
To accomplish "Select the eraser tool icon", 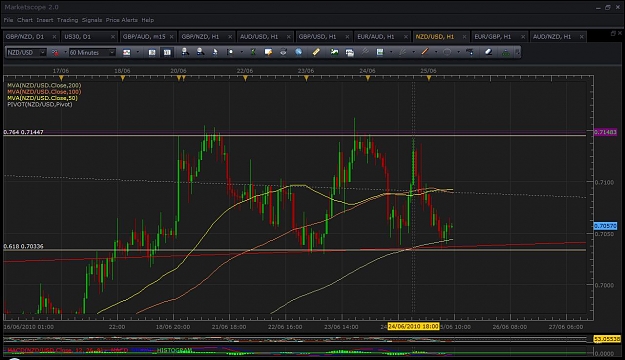I will [x=488, y=52].
